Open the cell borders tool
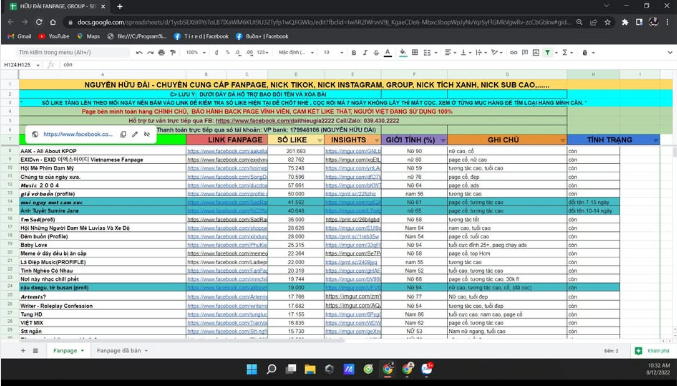Screen dimensions: 677x386 [414, 52]
